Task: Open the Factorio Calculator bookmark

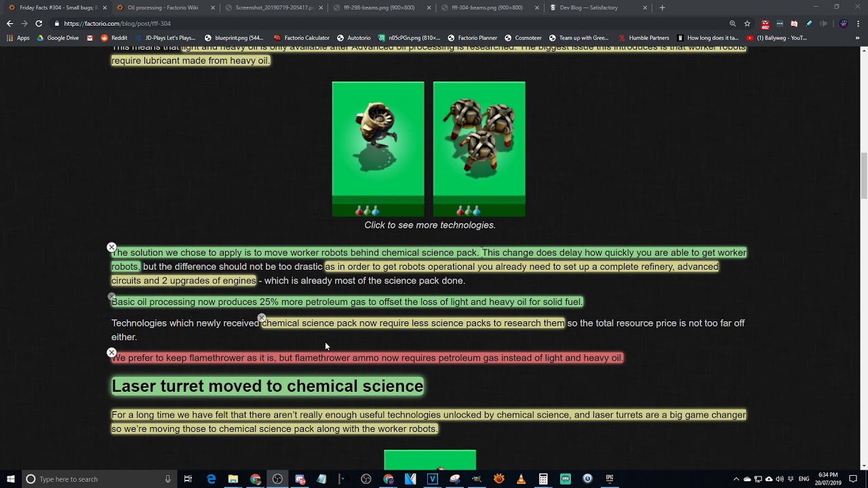Action: point(301,38)
